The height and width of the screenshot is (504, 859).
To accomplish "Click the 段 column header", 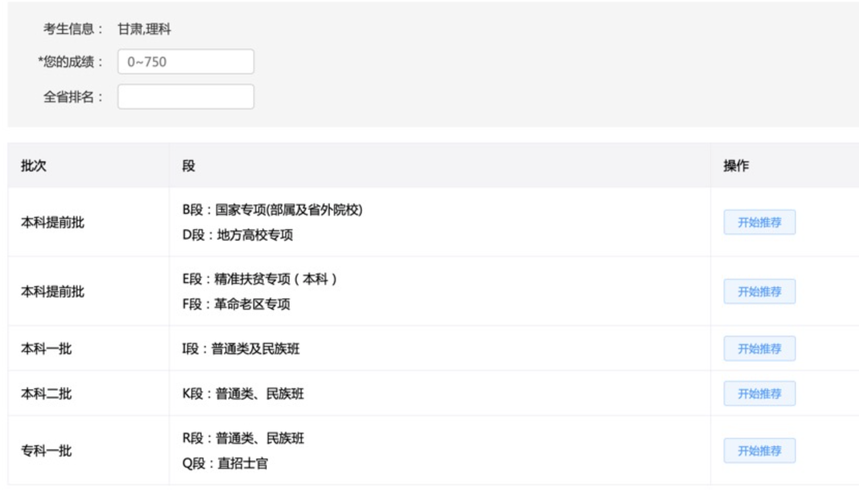I will point(189,166).
